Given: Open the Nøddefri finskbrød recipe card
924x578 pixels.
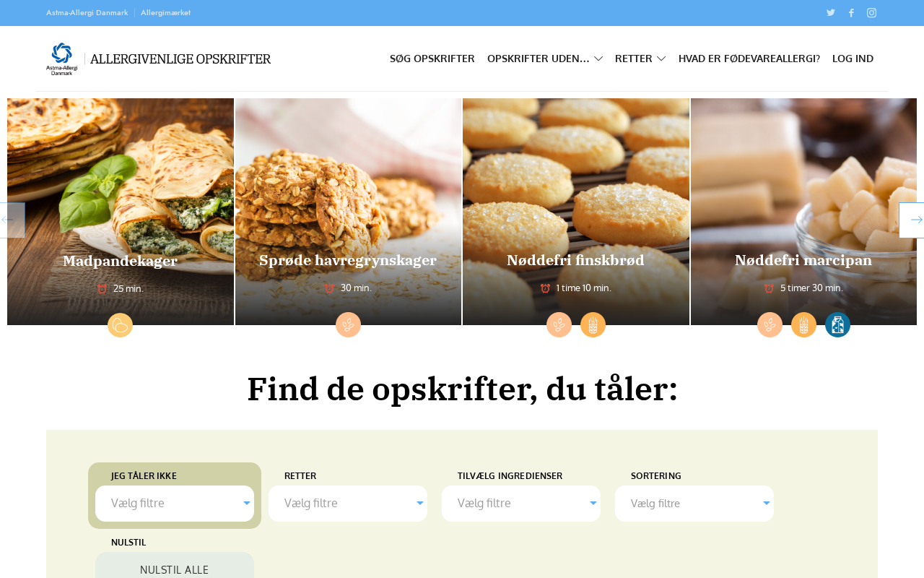Looking at the screenshot, I should point(576,212).
